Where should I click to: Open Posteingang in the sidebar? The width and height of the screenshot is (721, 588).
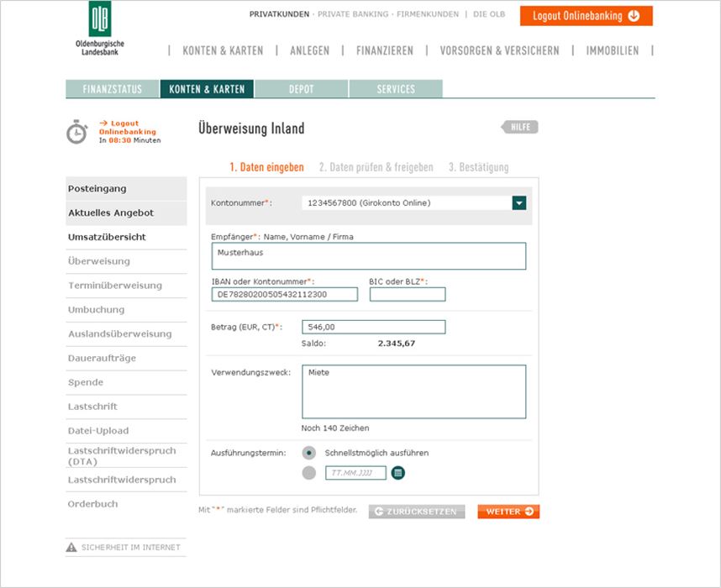126,188
